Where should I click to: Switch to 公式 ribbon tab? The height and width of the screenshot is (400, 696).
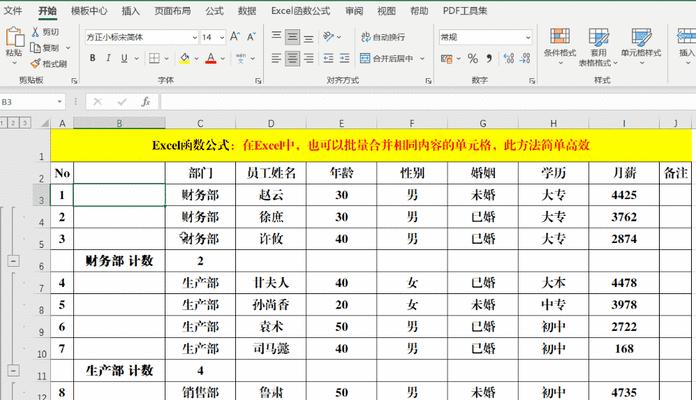click(214, 11)
